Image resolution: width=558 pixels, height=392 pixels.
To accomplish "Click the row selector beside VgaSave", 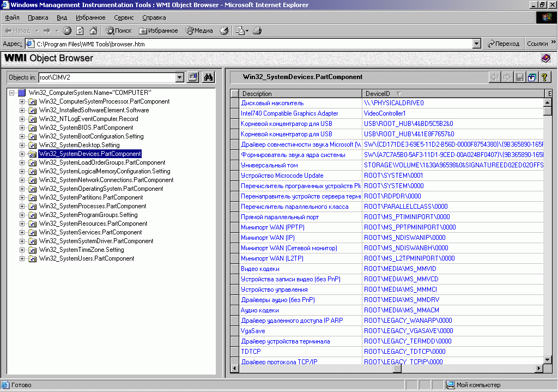I will coord(234,331).
